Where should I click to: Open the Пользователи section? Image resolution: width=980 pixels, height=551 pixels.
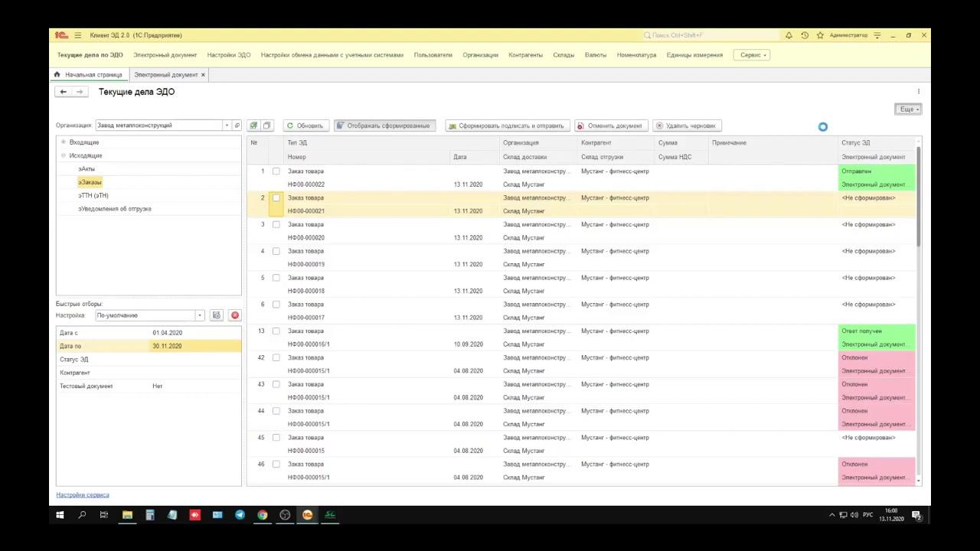coord(433,55)
